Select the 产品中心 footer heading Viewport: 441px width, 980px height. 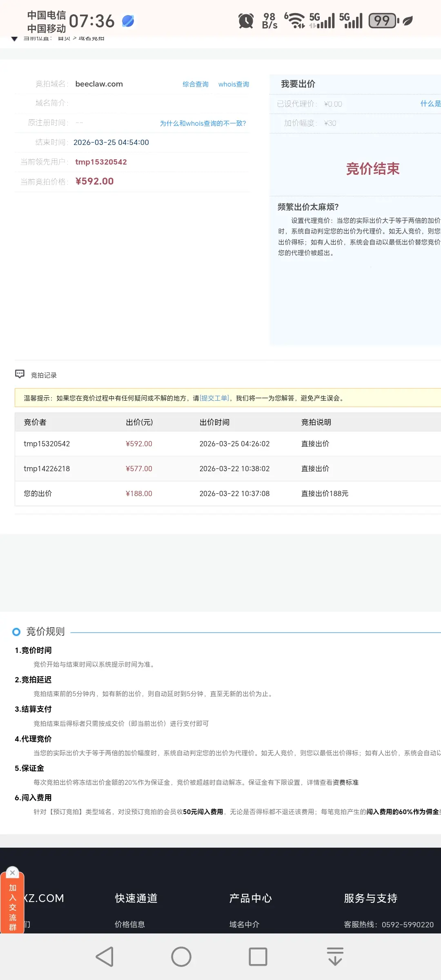250,898
